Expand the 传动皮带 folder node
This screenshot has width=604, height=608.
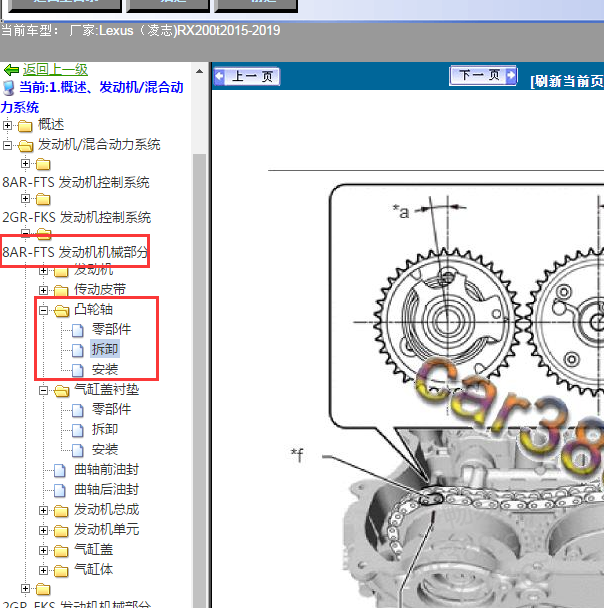click(43, 290)
